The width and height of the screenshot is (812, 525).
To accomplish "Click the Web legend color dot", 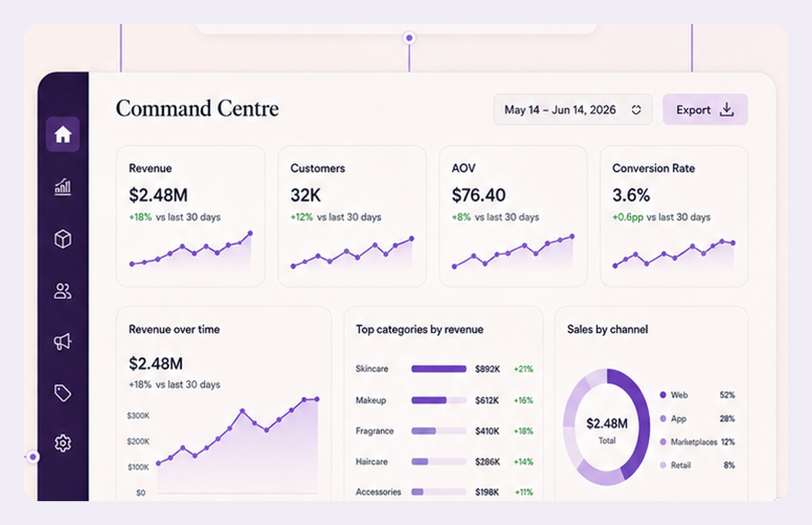I will (663, 395).
